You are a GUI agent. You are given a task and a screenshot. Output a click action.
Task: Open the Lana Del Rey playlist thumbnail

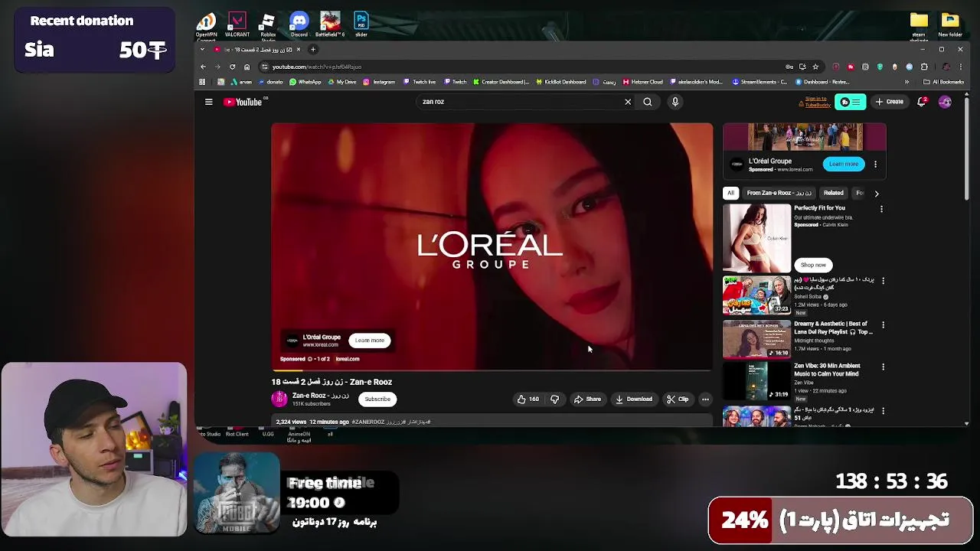point(756,339)
